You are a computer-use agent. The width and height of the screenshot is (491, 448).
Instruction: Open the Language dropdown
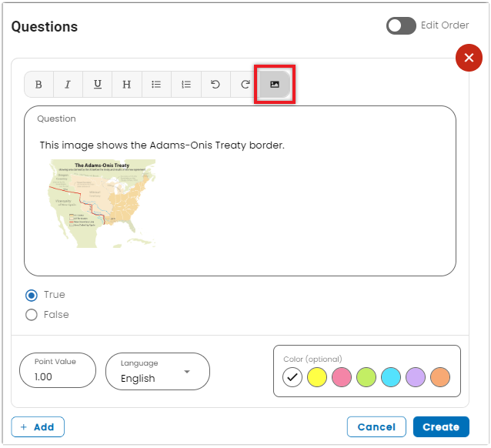coord(158,372)
